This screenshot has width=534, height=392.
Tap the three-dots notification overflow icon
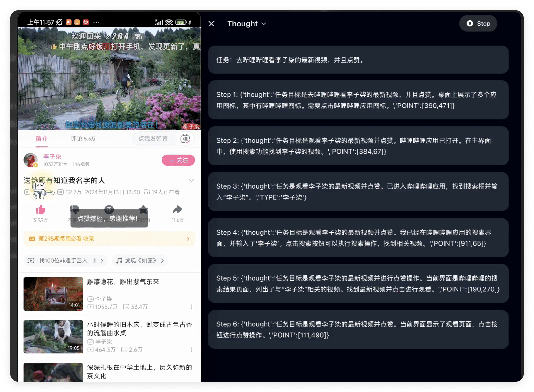[96, 22]
